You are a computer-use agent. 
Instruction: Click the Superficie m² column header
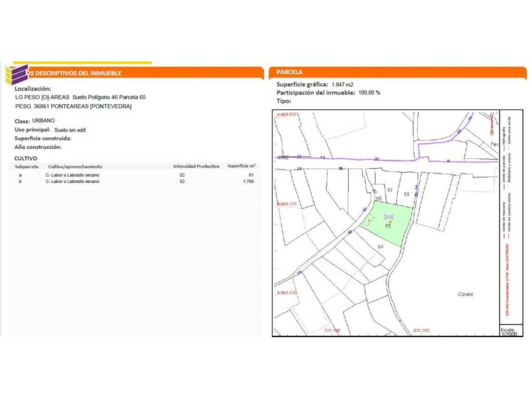coord(241,166)
